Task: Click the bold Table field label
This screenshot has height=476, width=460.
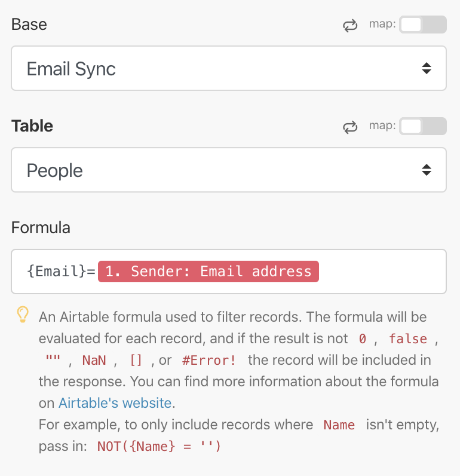Action: 32,126
